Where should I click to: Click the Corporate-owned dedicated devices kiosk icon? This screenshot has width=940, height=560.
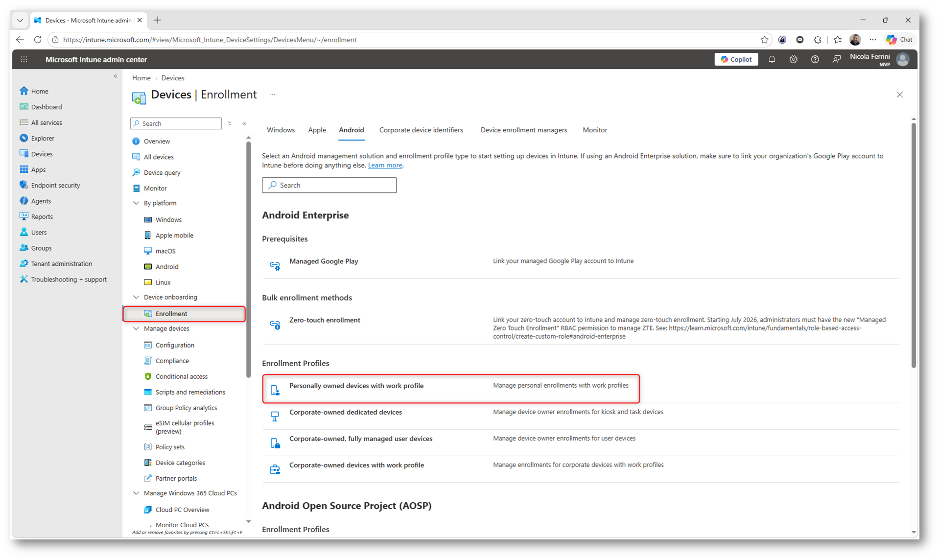point(275,416)
